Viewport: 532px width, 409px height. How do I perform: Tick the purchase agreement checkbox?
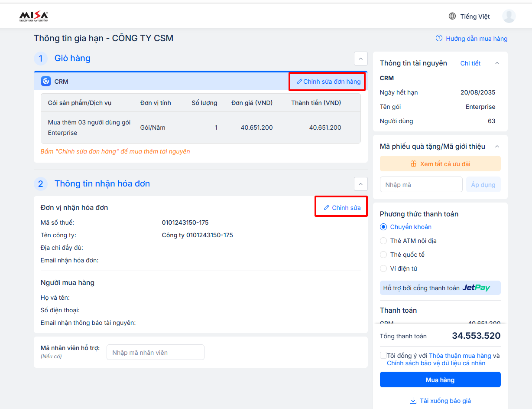pos(383,355)
